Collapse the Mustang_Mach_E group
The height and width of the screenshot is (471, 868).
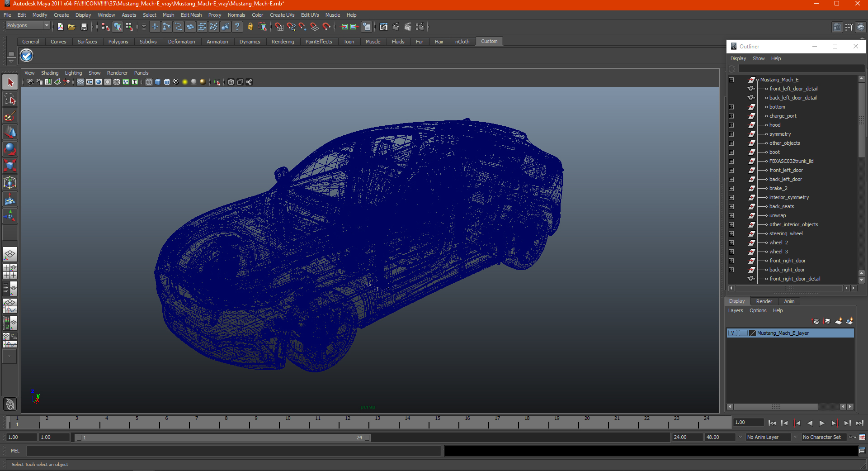click(x=731, y=80)
